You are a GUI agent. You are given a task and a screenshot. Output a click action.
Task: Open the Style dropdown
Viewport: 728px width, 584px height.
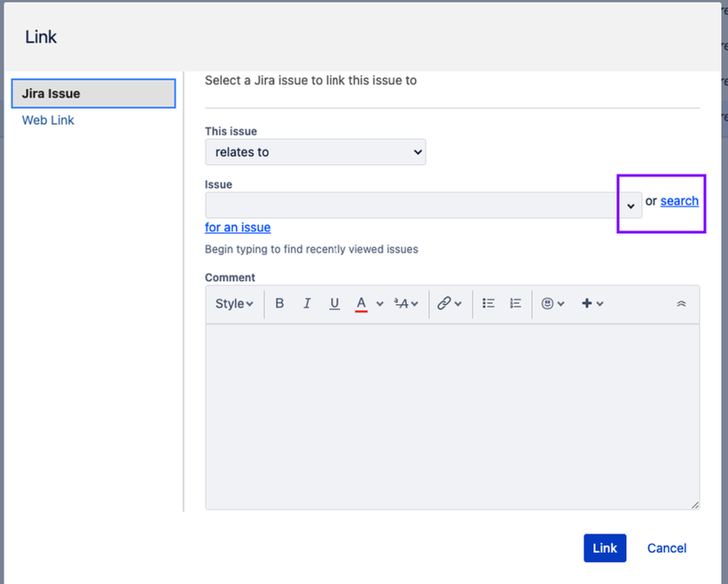(234, 304)
